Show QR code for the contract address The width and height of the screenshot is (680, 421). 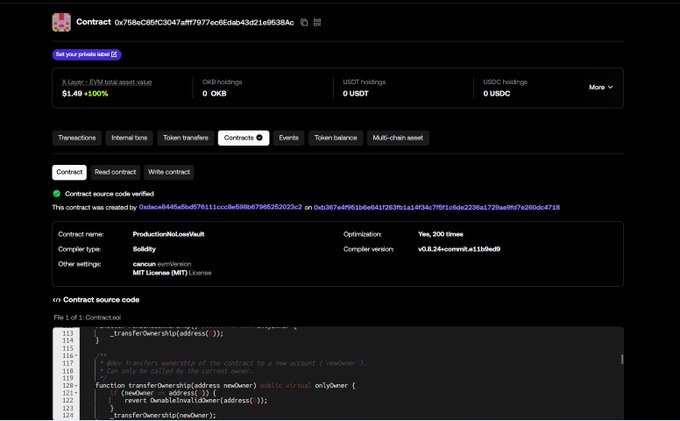[317, 22]
